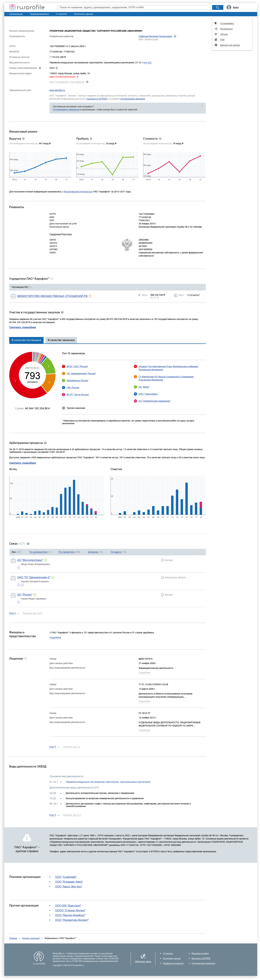Screen dimensions: 260x980
Task: Click help icon next to ОСН
Action: pyautogui.click(x=57, y=68)
